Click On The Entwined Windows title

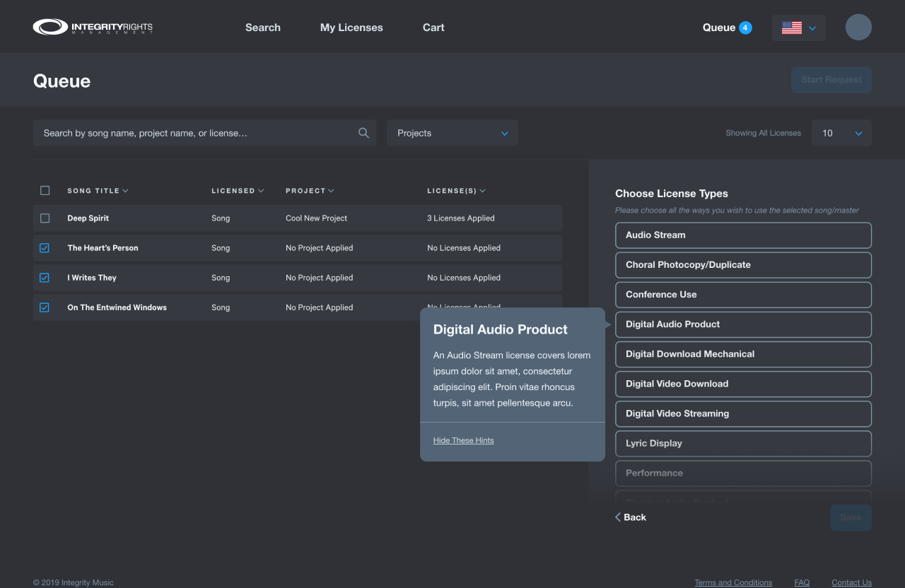pyautogui.click(x=117, y=307)
